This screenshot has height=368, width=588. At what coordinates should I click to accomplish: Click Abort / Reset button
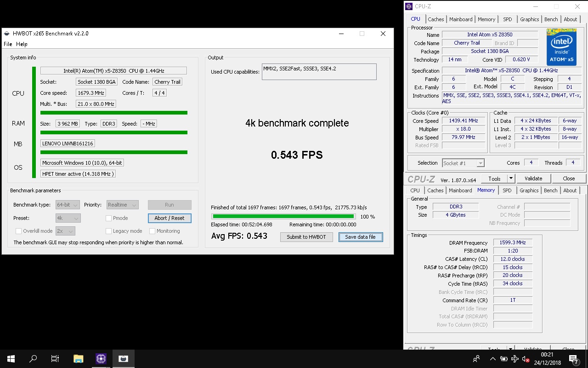point(170,218)
